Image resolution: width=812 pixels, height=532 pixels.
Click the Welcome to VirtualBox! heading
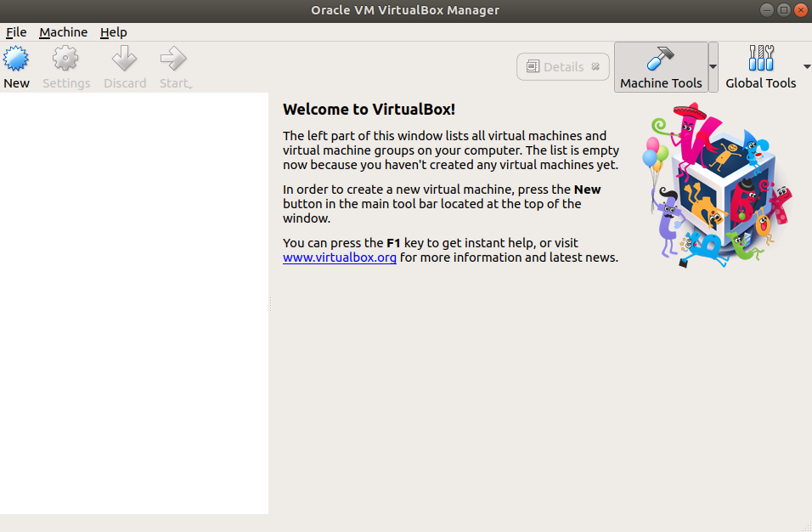pyautogui.click(x=369, y=110)
